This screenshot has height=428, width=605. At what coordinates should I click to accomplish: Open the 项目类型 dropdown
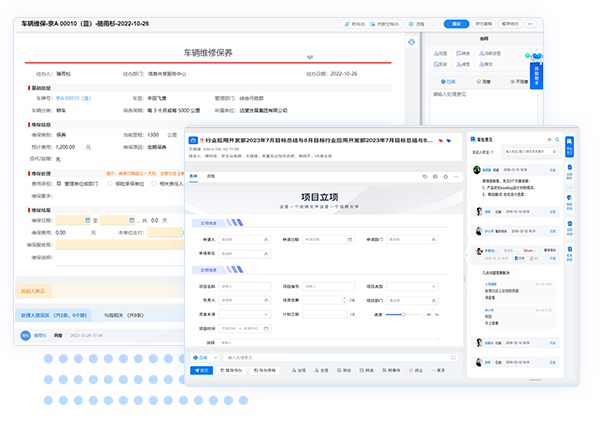(412, 286)
